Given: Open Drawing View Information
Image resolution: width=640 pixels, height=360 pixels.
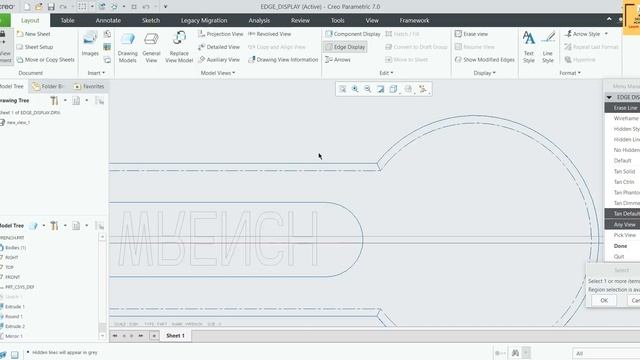Looking at the screenshot, I should click(x=283, y=60).
